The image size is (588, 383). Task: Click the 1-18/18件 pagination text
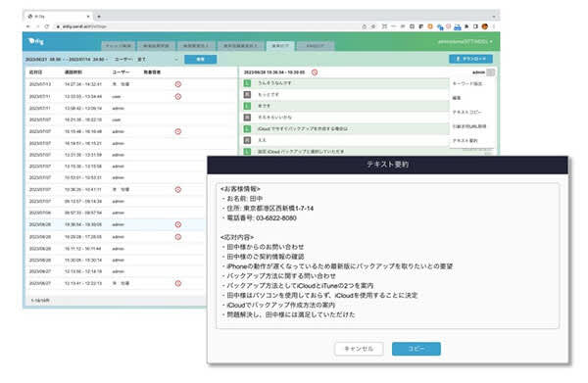40,301
